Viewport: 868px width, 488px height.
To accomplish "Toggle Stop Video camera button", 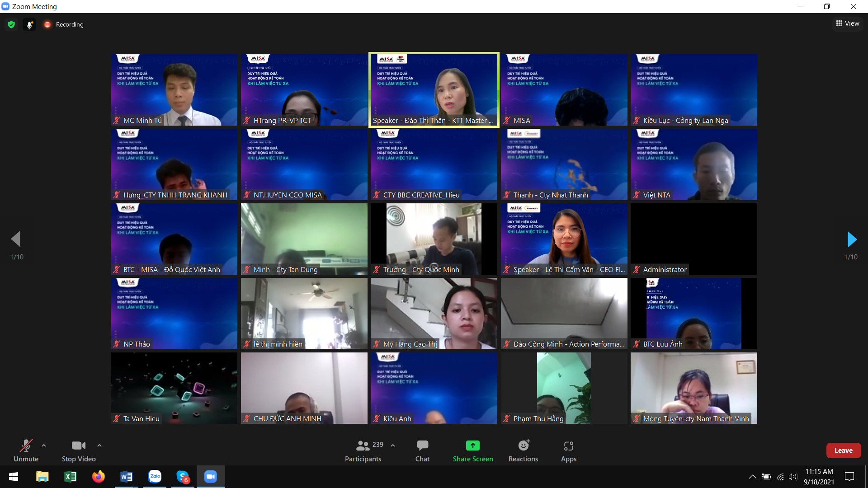I will pyautogui.click(x=79, y=451).
